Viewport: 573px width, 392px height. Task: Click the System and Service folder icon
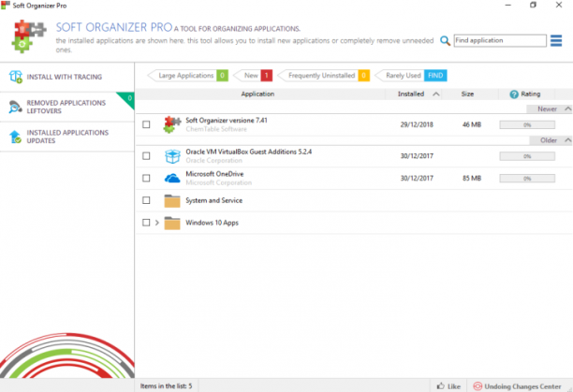pyautogui.click(x=172, y=200)
